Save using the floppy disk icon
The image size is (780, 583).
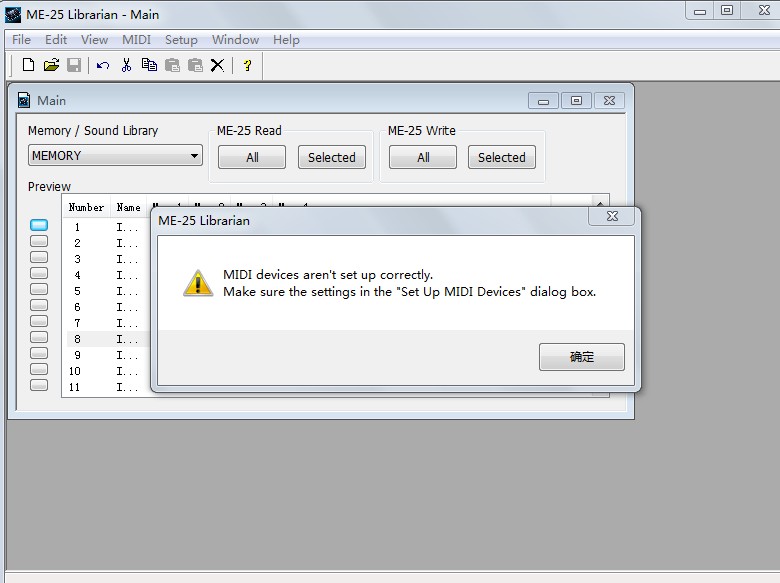pyautogui.click(x=74, y=65)
